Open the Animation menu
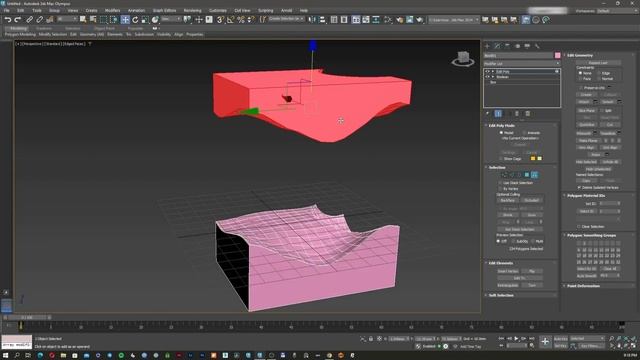 pos(136,11)
